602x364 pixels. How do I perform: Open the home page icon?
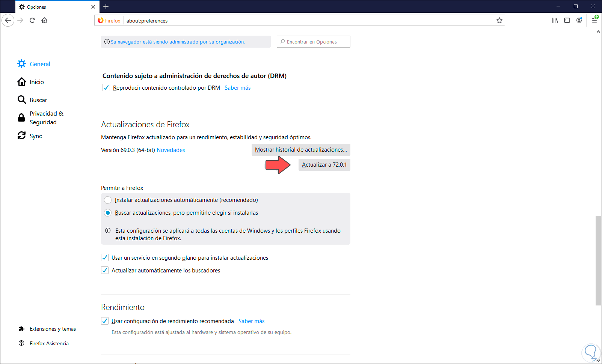(44, 20)
